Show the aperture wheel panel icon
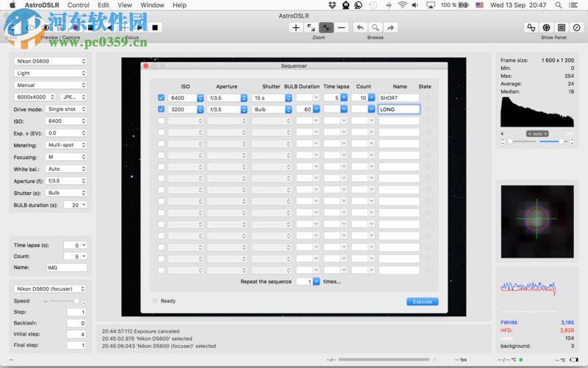 click(x=546, y=27)
